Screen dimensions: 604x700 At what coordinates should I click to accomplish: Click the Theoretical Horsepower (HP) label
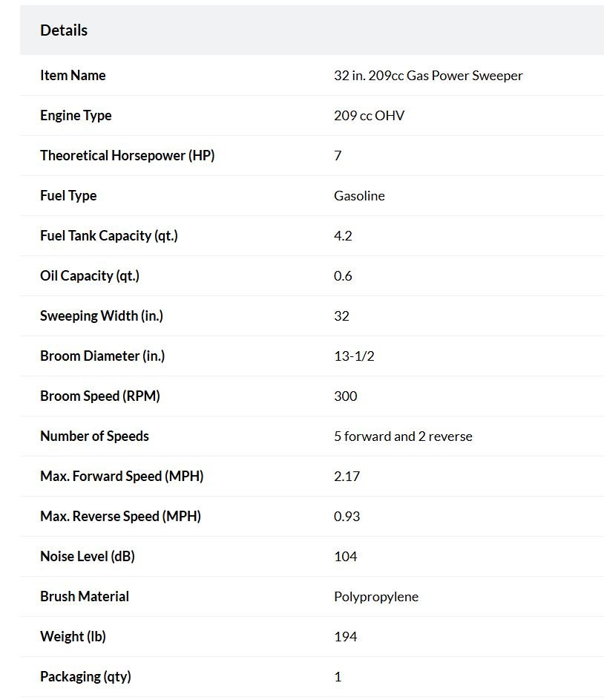(127, 156)
